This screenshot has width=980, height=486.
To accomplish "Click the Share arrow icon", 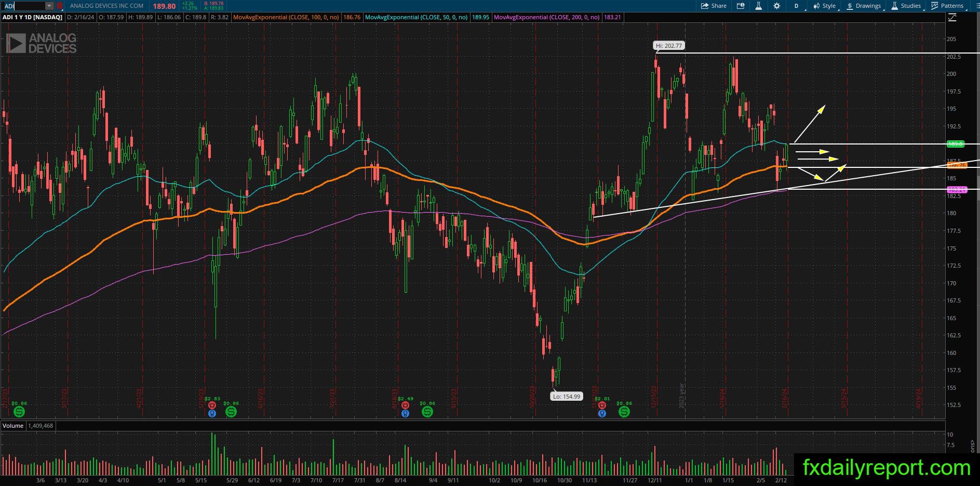I will coord(705,6).
